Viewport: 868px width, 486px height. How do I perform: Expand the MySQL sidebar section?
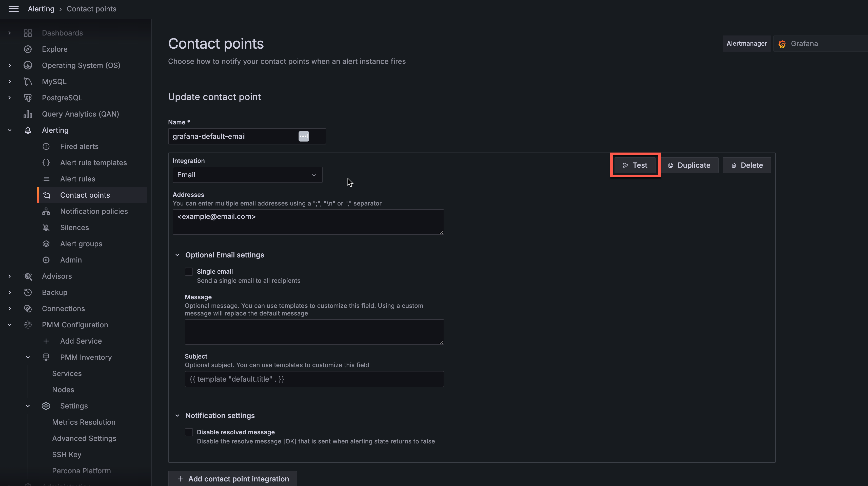click(10, 82)
